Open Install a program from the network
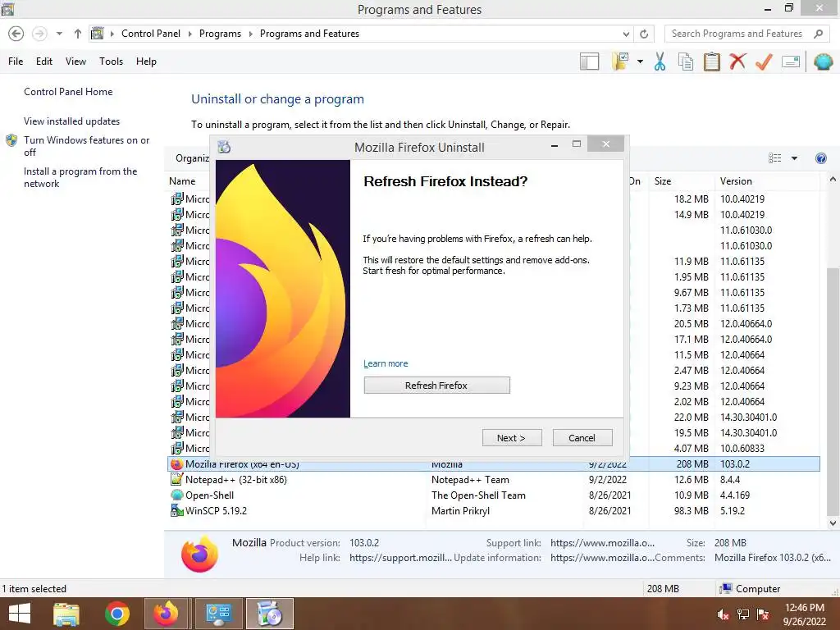Viewport: 840px width, 630px height. [80, 177]
